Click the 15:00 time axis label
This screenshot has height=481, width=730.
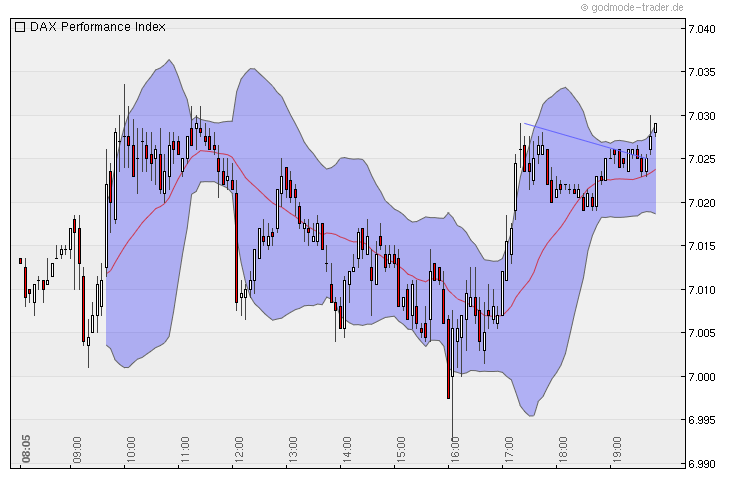coord(401,450)
